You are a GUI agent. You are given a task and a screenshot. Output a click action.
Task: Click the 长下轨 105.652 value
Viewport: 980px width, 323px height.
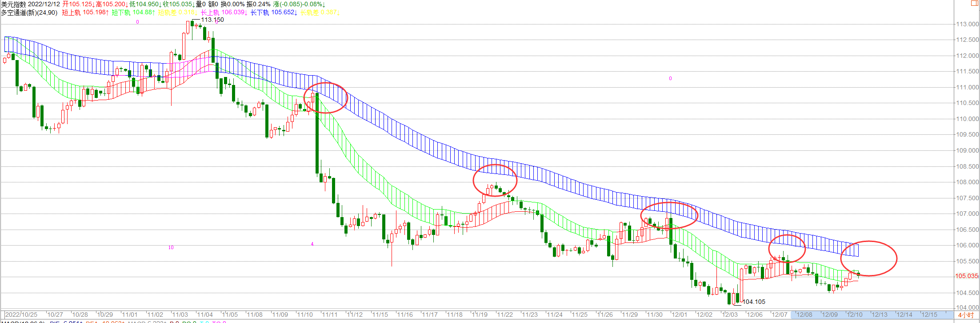click(x=274, y=12)
